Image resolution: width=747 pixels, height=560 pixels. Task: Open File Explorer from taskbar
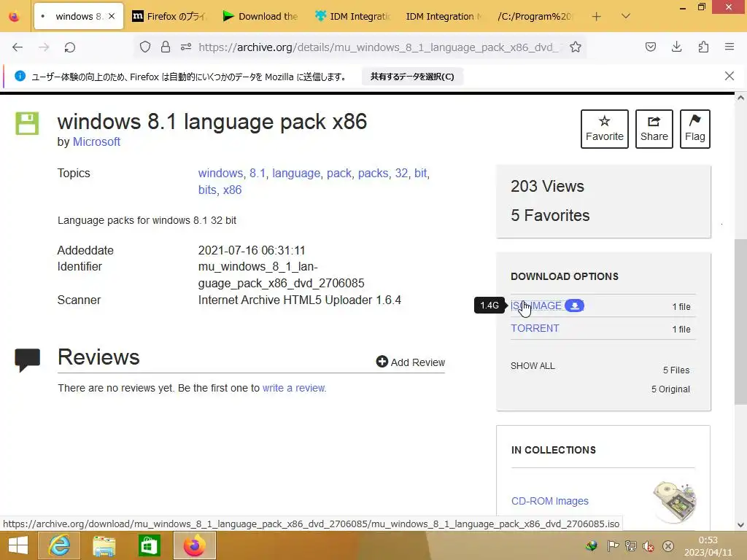click(x=104, y=545)
